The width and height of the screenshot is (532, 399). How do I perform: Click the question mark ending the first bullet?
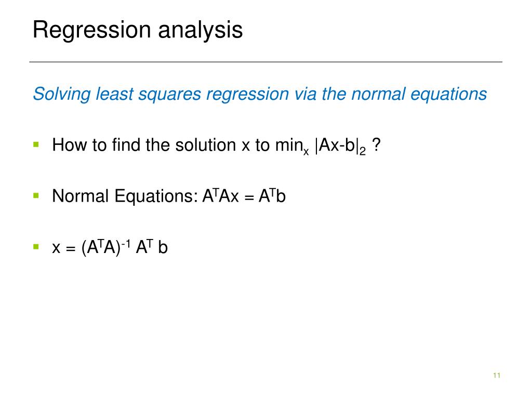[x=376, y=145]
